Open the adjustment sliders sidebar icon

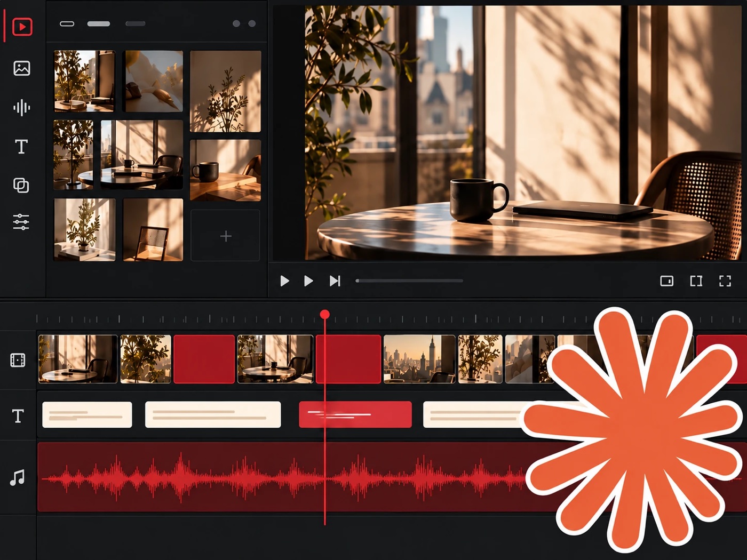pyautogui.click(x=21, y=221)
